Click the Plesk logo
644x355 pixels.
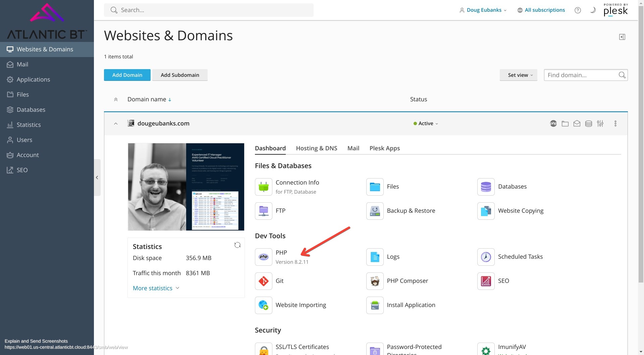click(615, 10)
